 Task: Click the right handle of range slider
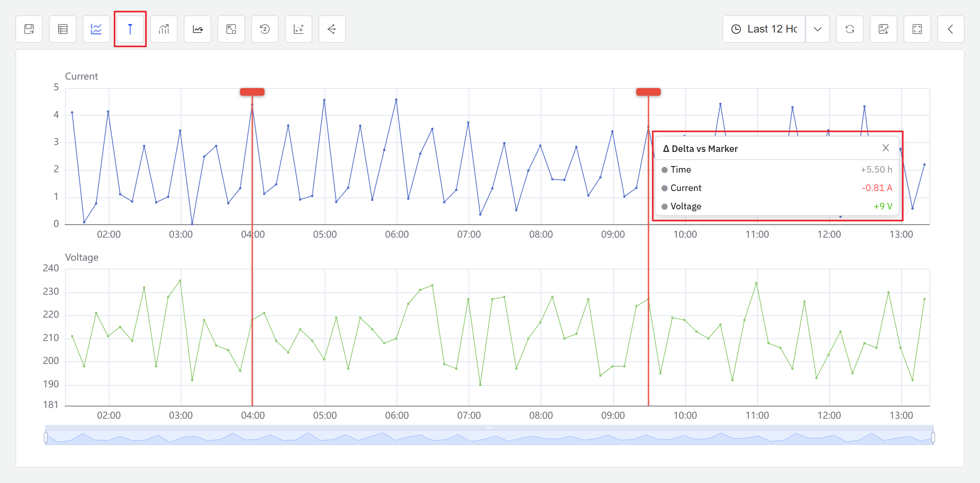tap(933, 437)
